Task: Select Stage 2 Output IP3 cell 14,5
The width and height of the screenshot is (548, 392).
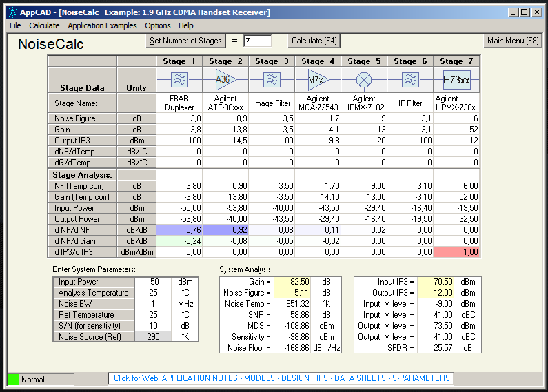Action: click(x=225, y=141)
